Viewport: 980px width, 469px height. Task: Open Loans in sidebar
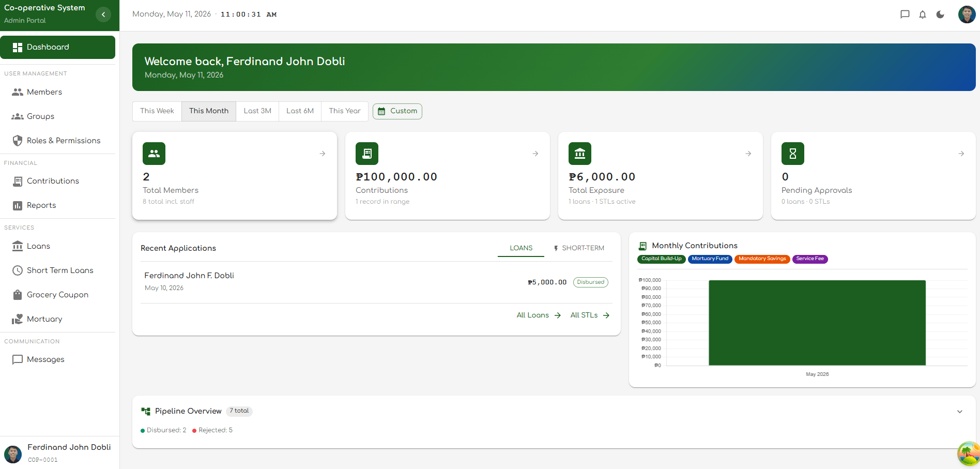click(x=58, y=246)
